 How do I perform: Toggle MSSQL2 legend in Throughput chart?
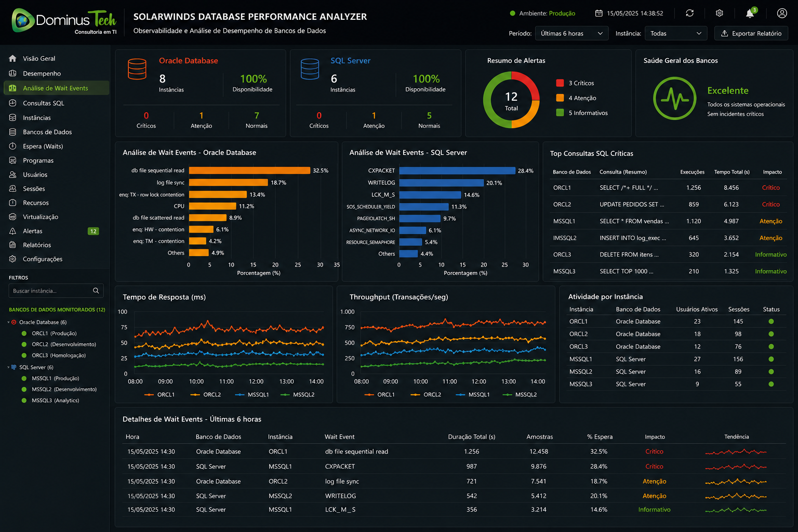click(520, 394)
